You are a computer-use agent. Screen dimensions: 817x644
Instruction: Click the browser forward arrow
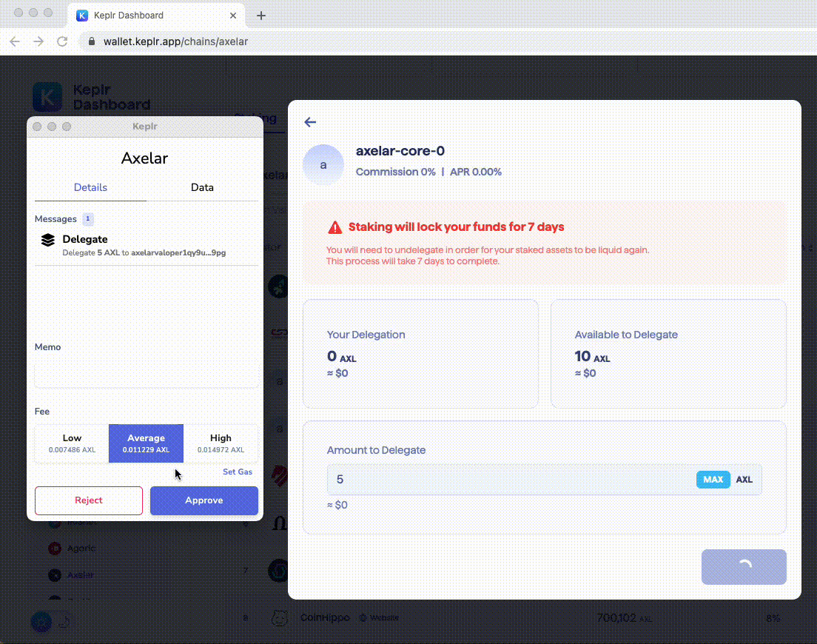point(38,41)
